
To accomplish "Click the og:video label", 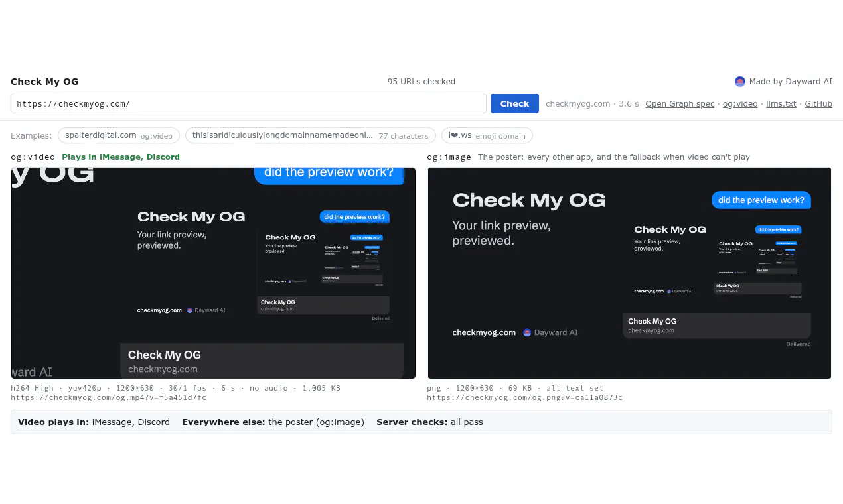I will click(x=33, y=157).
